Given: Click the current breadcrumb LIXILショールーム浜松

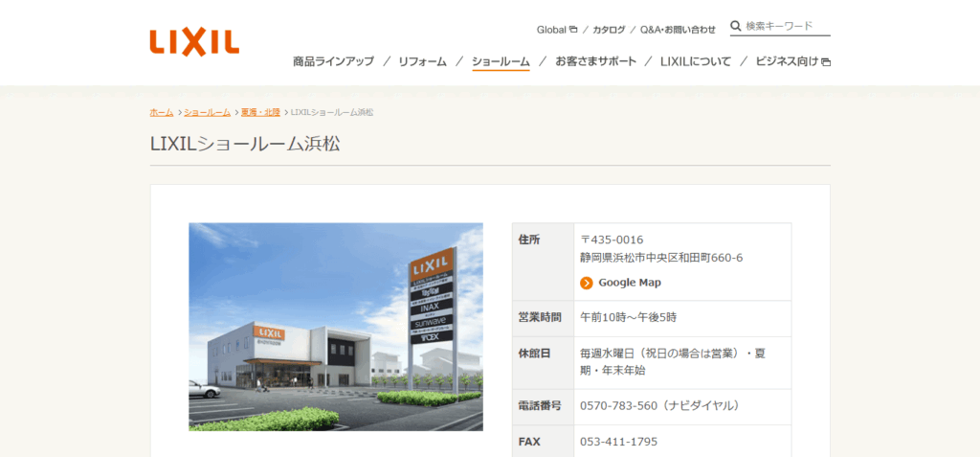Looking at the screenshot, I should coord(332,112).
